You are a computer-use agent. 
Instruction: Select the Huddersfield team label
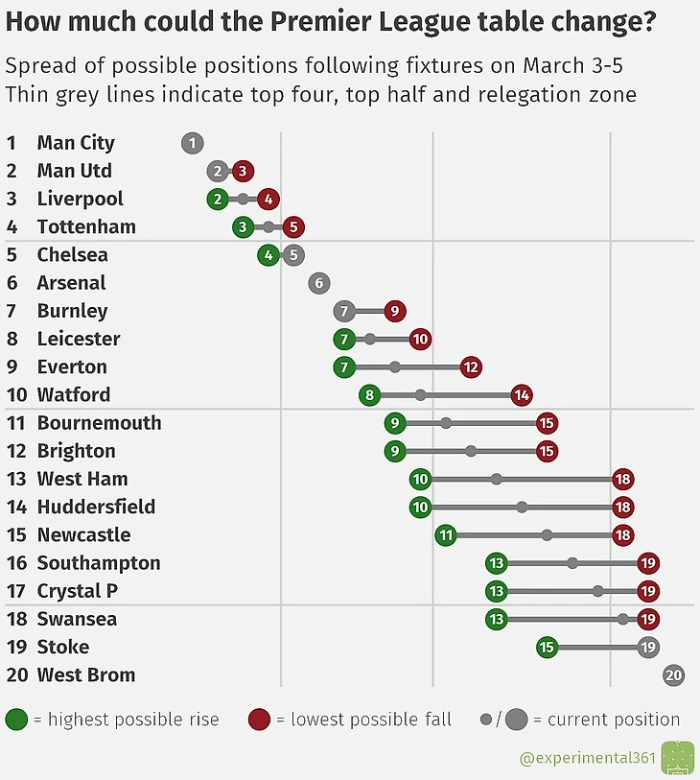point(96,508)
